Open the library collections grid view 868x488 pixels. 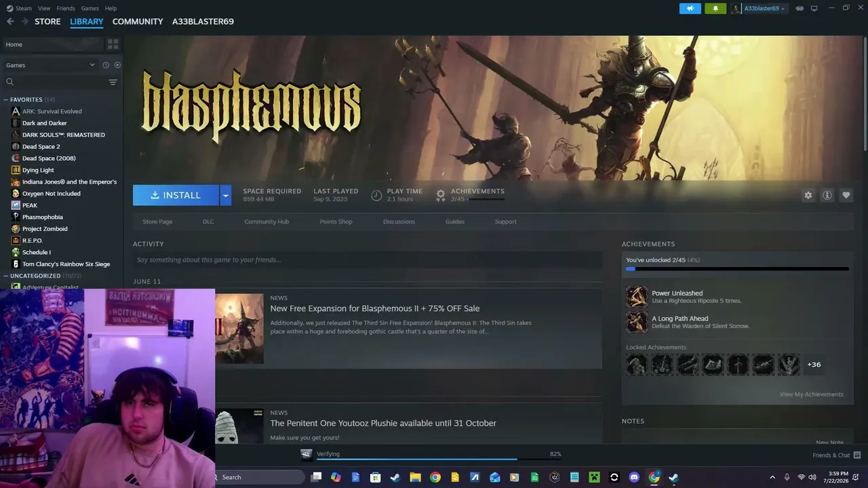113,44
